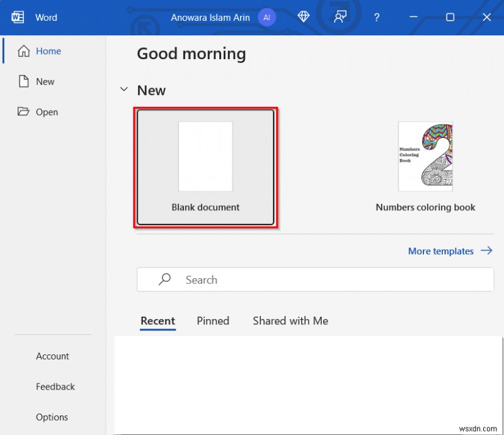Click the Feedback option
The image size is (504, 435).
pos(55,387)
